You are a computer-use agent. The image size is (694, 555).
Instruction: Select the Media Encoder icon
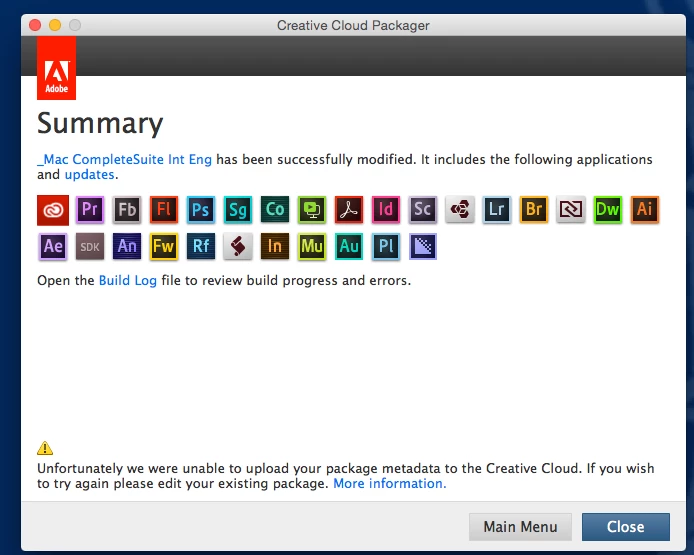coord(423,247)
